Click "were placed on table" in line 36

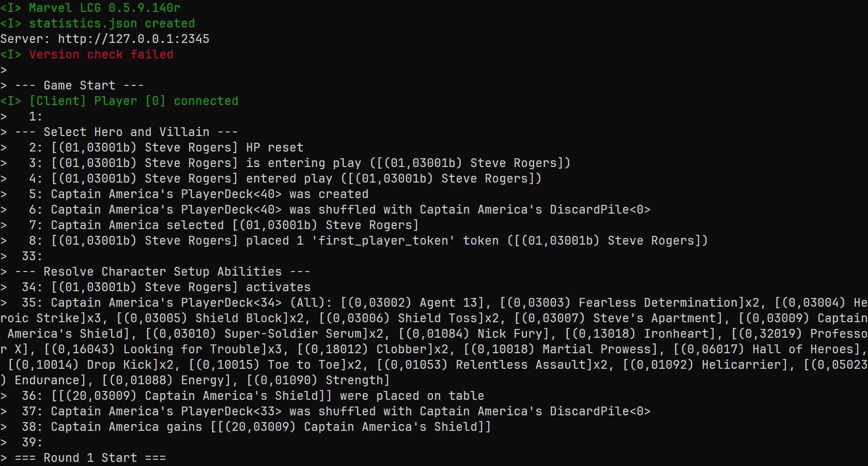(x=412, y=396)
